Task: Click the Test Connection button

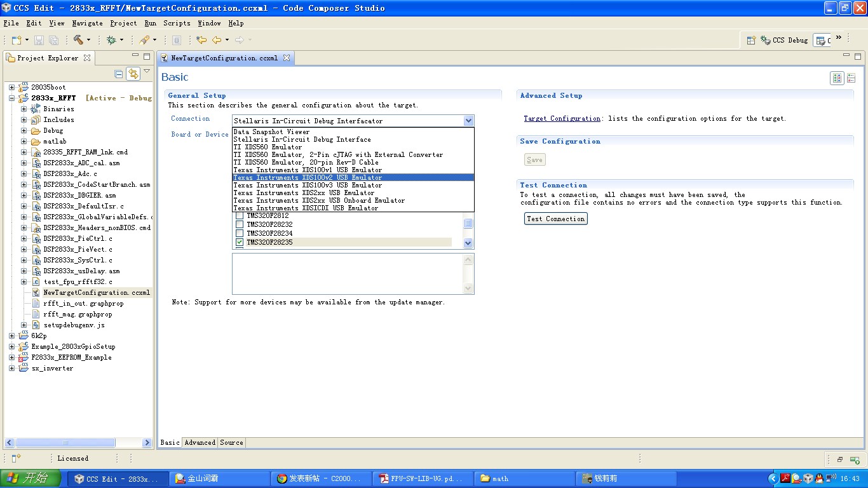Action: (x=556, y=219)
